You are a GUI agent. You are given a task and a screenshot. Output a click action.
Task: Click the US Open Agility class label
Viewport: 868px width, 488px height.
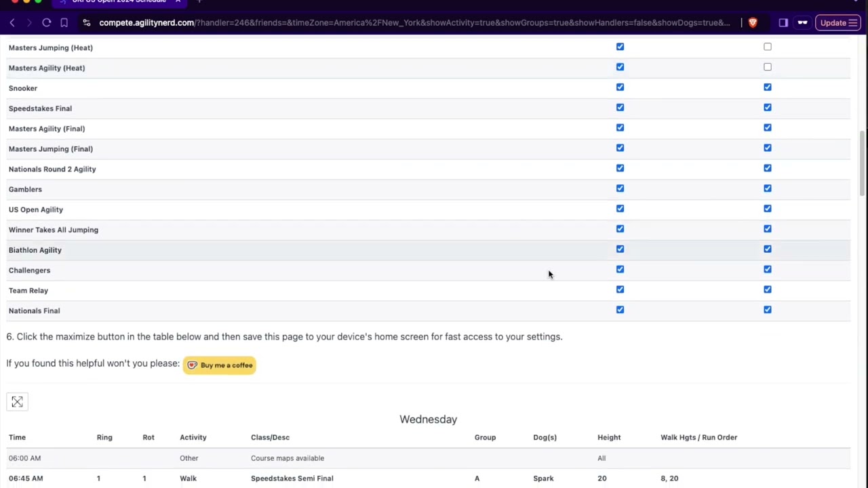36,209
